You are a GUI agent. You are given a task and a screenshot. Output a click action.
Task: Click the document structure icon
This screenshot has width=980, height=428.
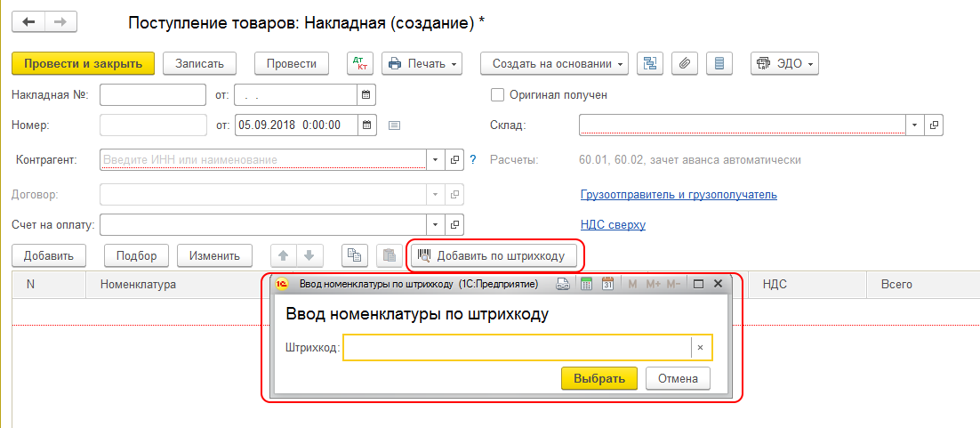tap(650, 63)
